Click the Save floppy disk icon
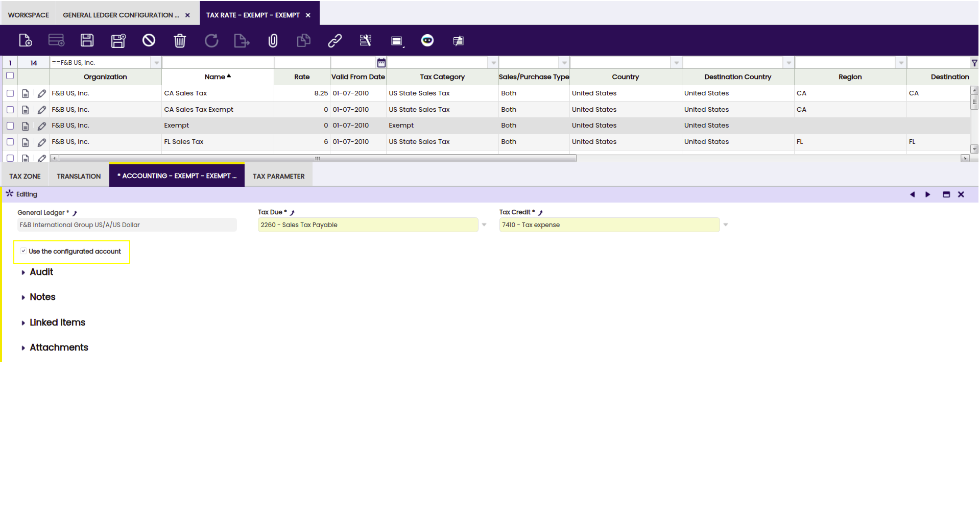Screen dimensions: 980x524 click(x=87, y=40)
